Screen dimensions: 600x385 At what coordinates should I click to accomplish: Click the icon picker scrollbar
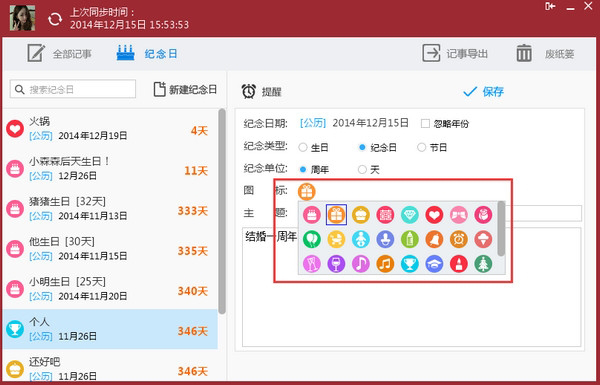501,228
